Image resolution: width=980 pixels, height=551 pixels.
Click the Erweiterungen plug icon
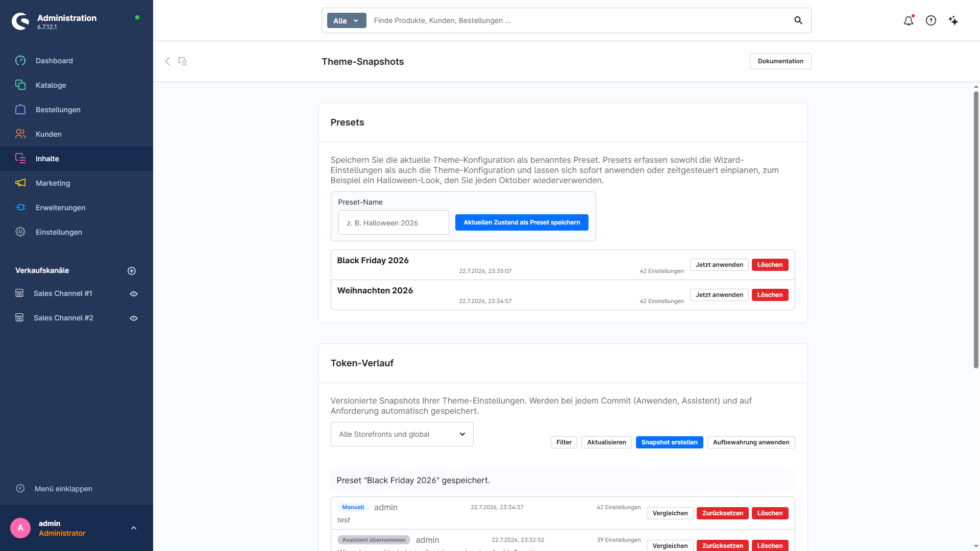(20, 208)
